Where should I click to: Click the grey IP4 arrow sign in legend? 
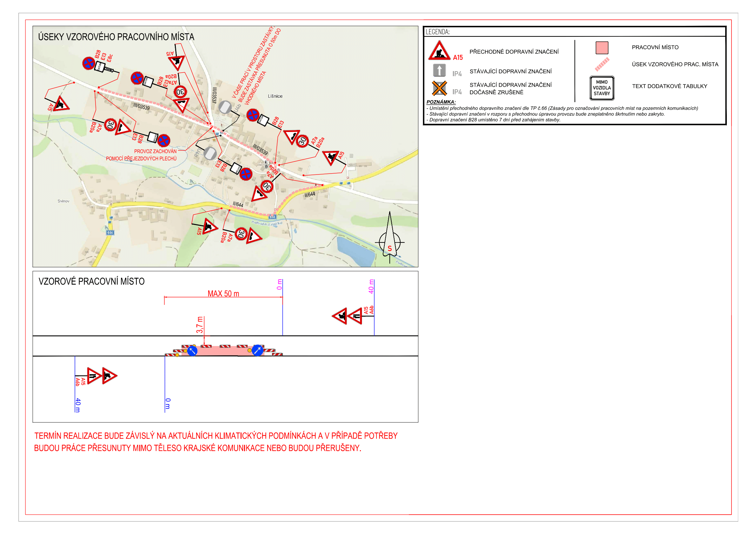click(439, 70)
